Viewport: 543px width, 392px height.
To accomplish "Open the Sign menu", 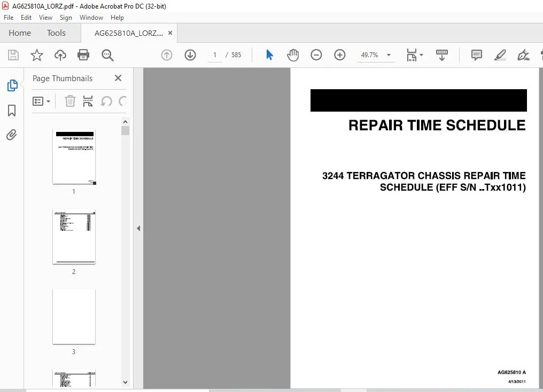I will (x=66, y=18).
